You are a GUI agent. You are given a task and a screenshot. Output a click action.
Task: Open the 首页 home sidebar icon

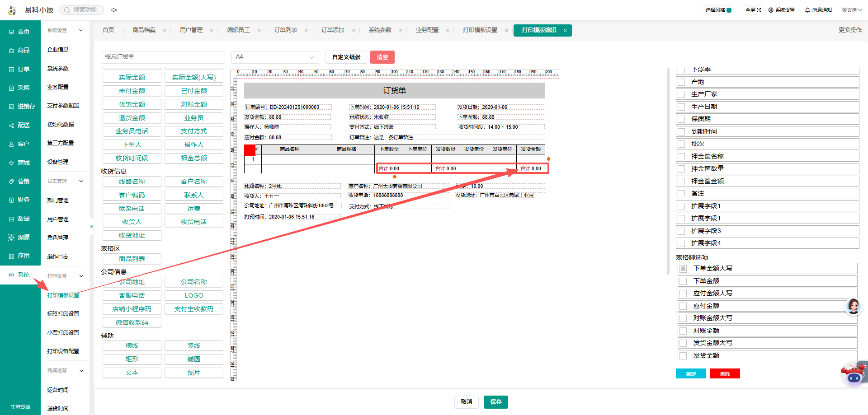point(11,32)
